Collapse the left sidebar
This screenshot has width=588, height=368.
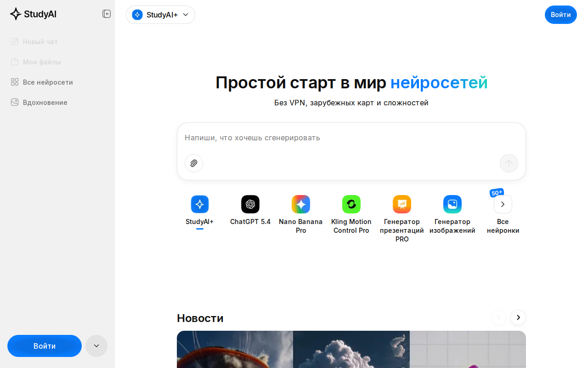106,14
